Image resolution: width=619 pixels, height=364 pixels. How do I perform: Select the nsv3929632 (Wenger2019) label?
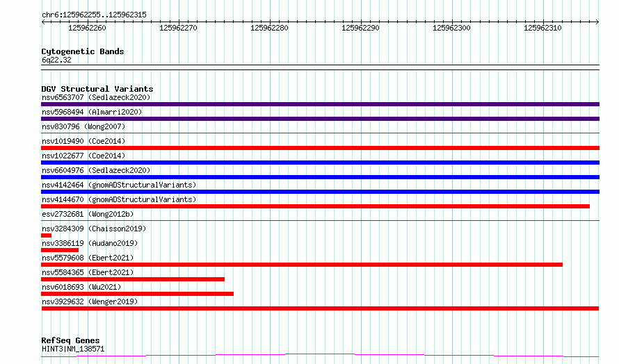[90, 301]
